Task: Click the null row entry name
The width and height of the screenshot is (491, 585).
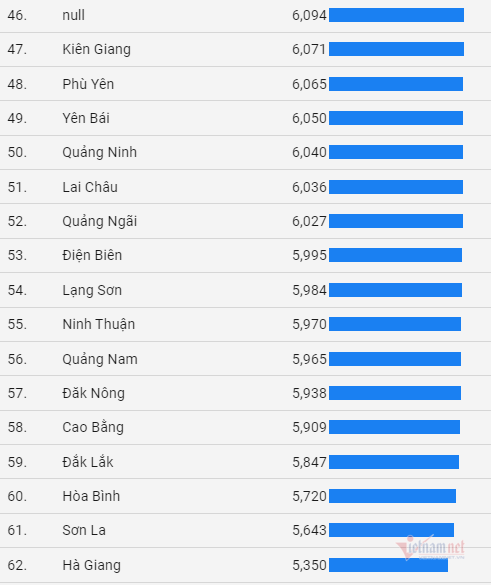Action: pos(74,15)
